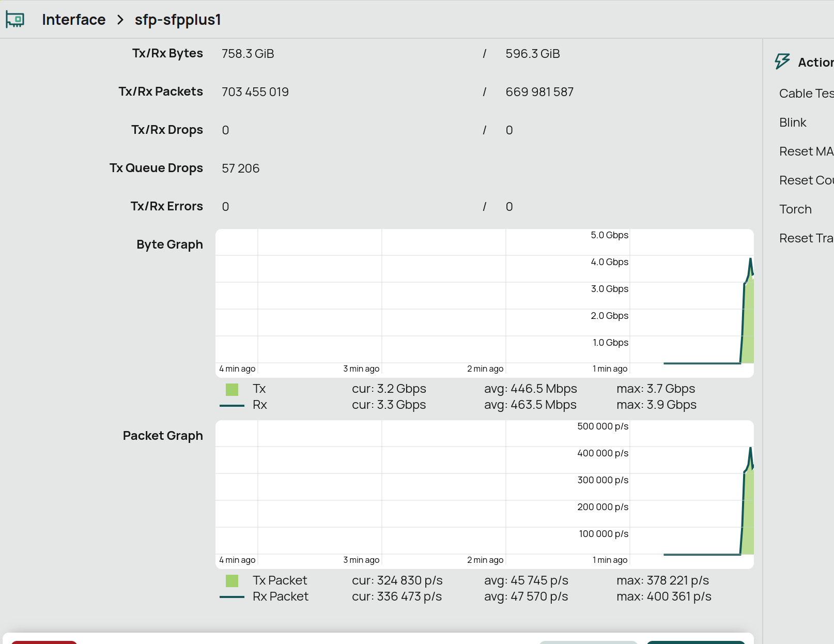834x644 pixels.
Task: Click max: 400 361 p/s value
Action: click(x=664, y=596)
